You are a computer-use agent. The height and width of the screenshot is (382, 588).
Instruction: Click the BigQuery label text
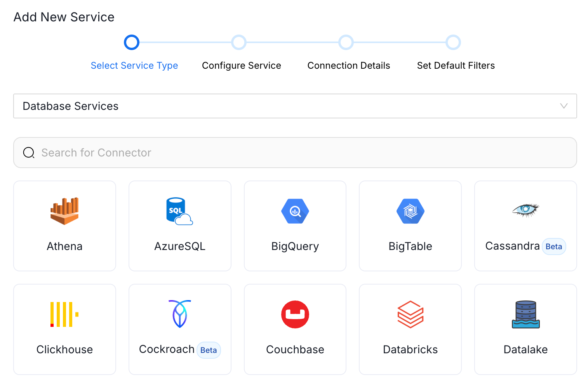[295, 247]
